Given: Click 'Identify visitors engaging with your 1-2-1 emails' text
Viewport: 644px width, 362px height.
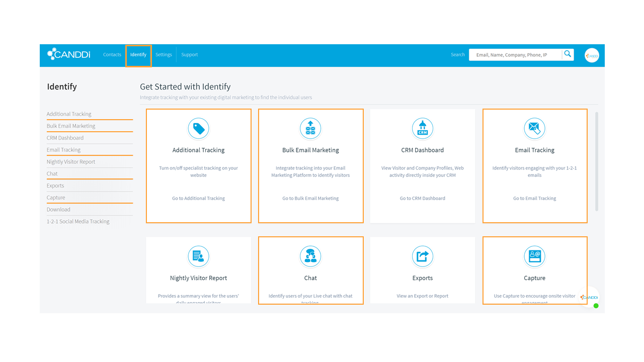Looking at the screenshot, I should (x=534, y=172).
